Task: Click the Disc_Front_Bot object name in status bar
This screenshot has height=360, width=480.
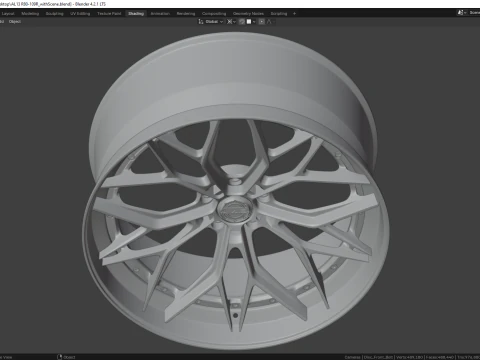Action: coord(378,357)
